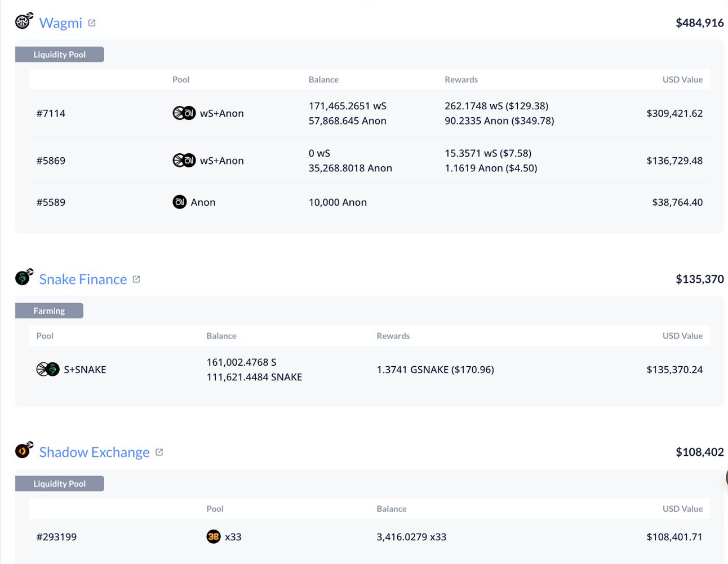Open the Snake Finance protocol link
This screenshot has width=728, height=564.
[83, 279]
